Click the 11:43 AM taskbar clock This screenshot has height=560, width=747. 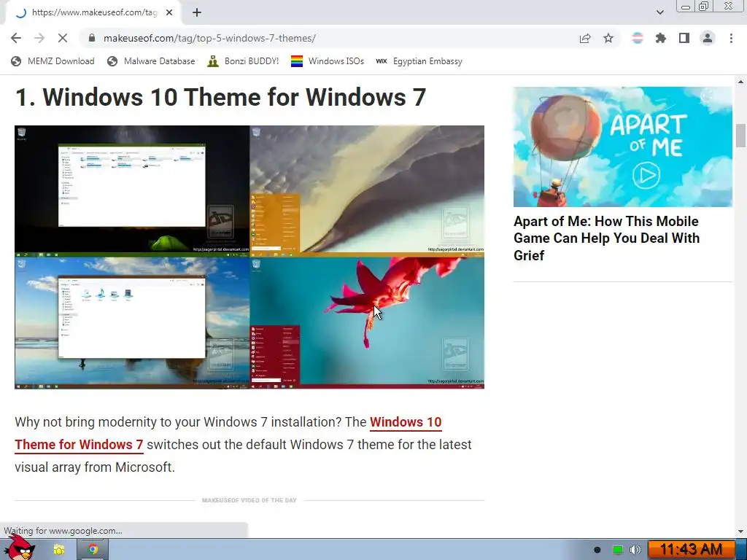coord(691,550)
